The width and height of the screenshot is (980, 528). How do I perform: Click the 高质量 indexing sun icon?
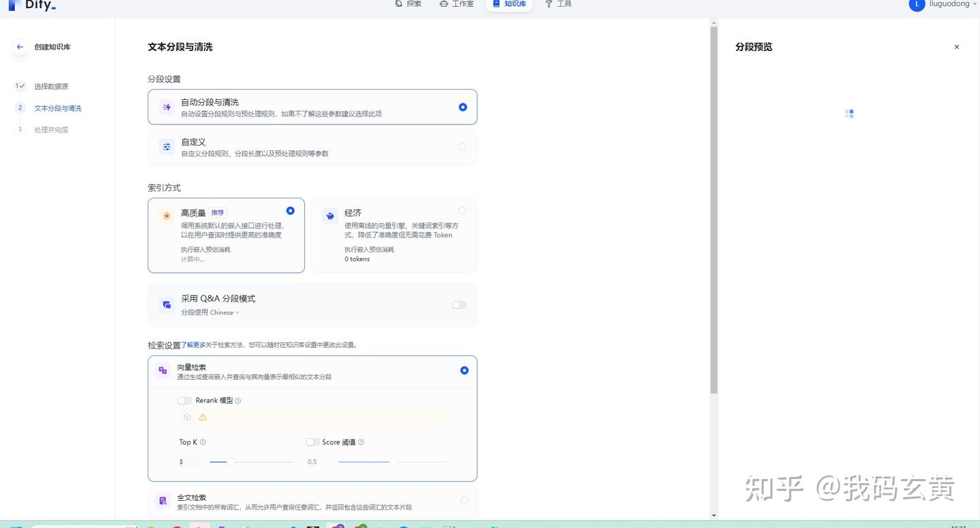tap(166, 216)
